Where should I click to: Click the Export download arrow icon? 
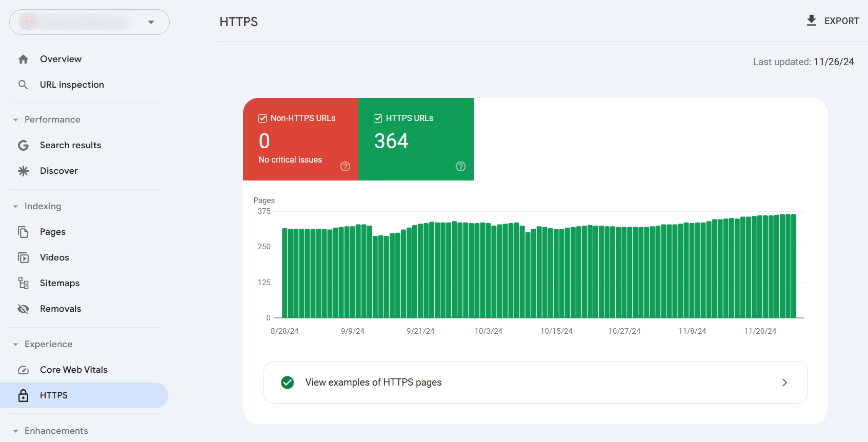coord(811,21)
